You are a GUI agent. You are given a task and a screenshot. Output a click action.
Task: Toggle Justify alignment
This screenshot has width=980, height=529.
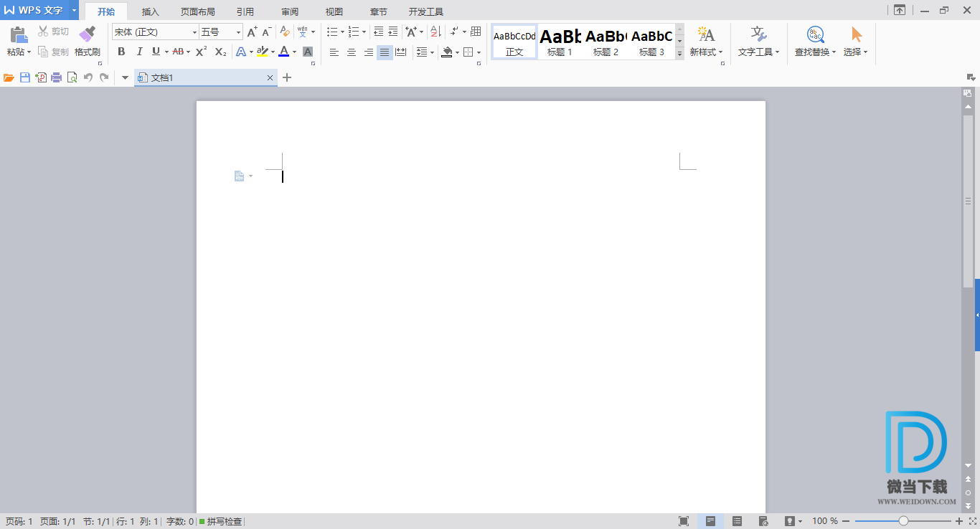coord(385,52)
